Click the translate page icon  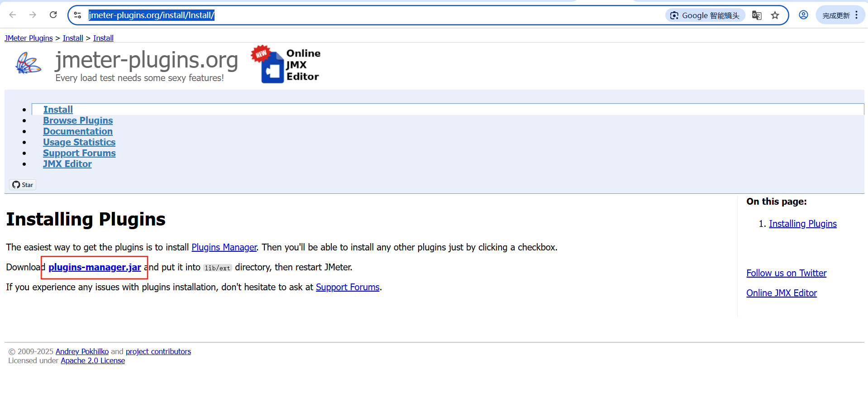point(757,15)
